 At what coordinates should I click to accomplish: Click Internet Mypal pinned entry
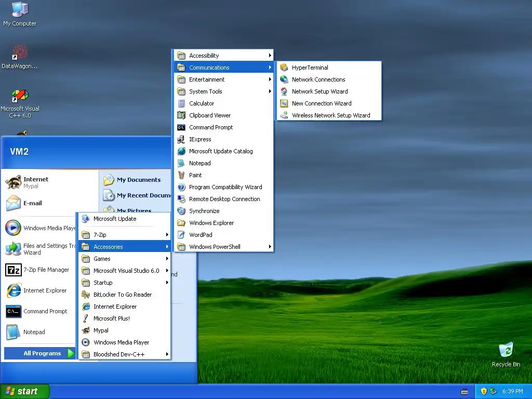click(50, 182)
